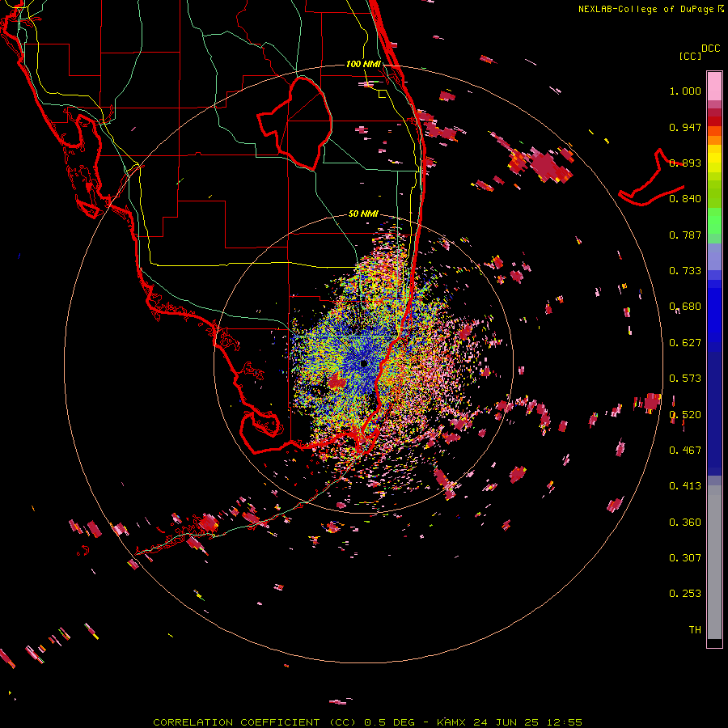728x728 pixels.
Task: Select the 0.520 scale value
Action: 685,415
